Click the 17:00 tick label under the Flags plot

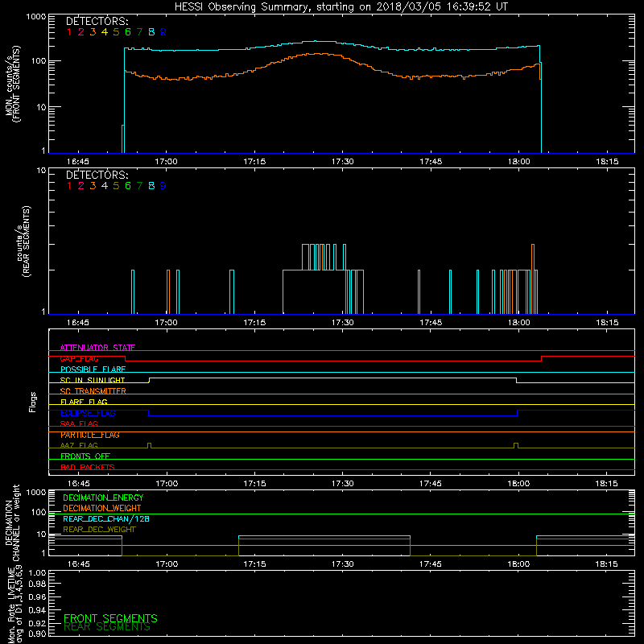point(167,484)
